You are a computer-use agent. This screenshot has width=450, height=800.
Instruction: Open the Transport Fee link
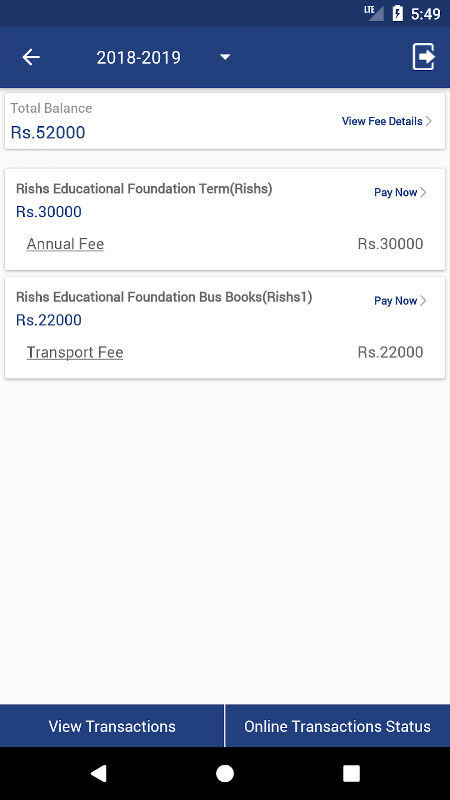click(x=75, y=353)
